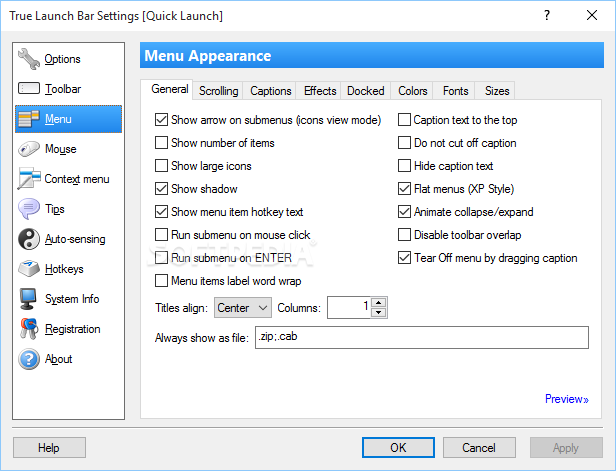Click the Cancel button
The height and width of the screenshot is (471, 616).
pos(479,447)
